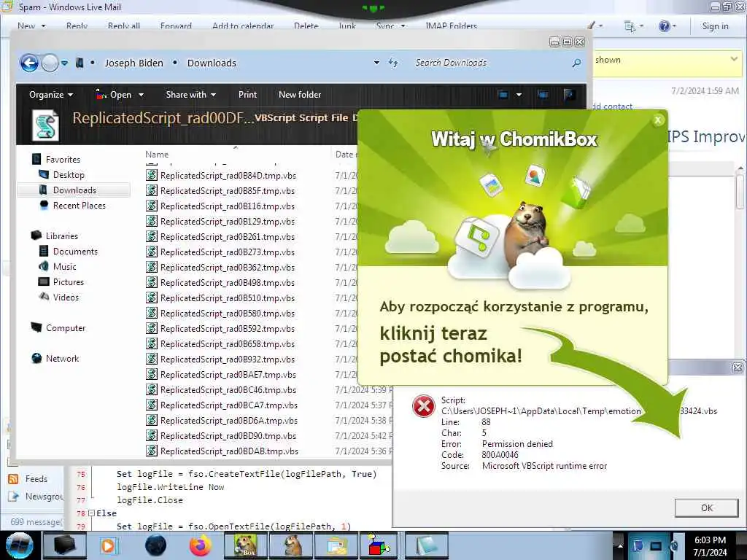Expand the address bar history dropdown
Screen dimensions: 747x560
[x=376, y=63]
